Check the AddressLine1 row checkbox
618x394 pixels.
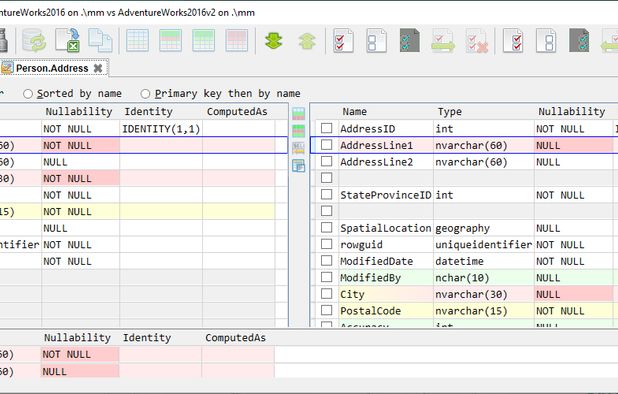coord(326,145)
